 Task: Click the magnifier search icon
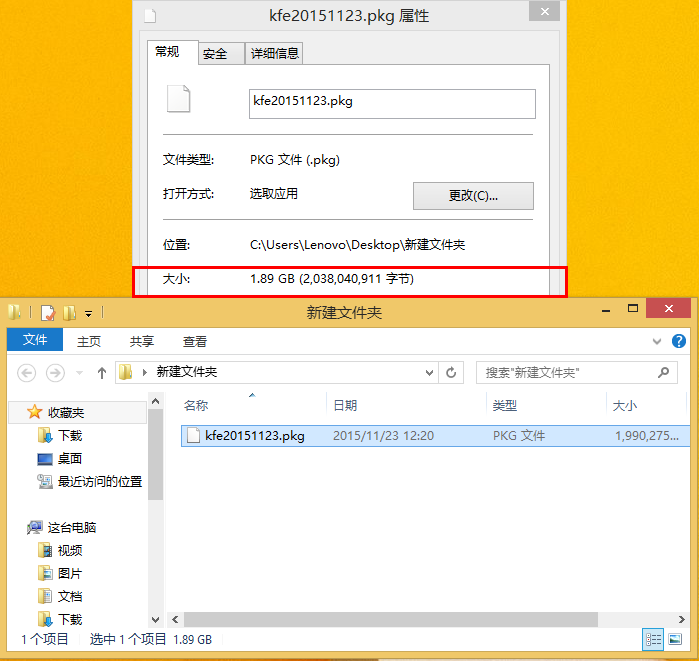663,372
